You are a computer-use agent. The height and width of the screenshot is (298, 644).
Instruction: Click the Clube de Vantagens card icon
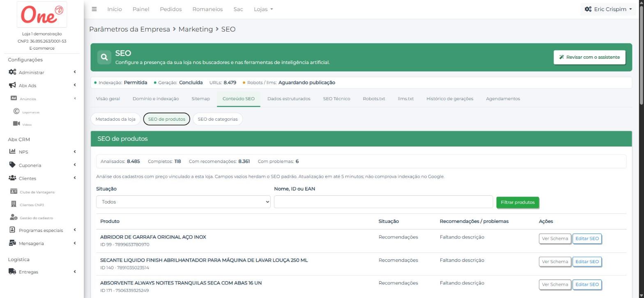[14, 192]
